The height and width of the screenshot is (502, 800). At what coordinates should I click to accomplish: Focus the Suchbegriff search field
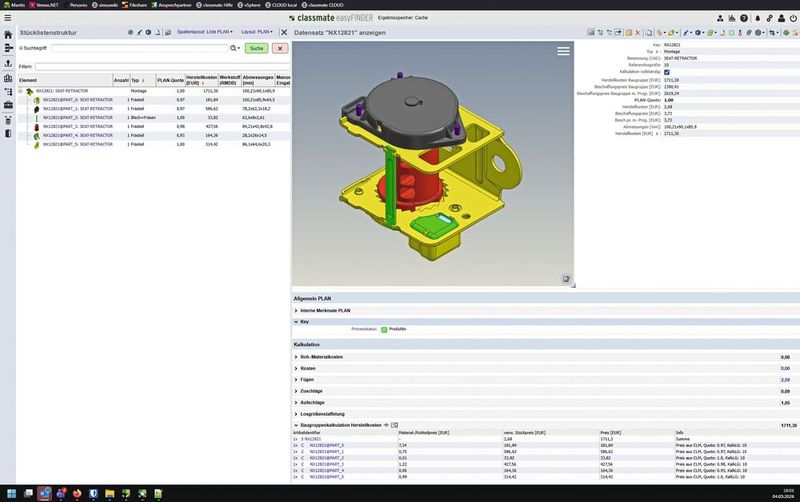pyautogui.click(x=139, y=48)
